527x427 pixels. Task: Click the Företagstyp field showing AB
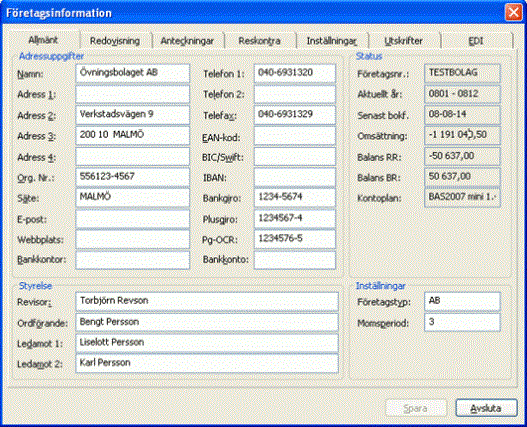(x=462, y=302)
